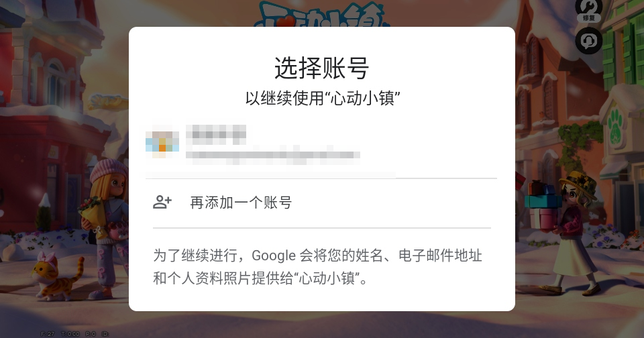
Task: Select the pixelated account avatar
Action: [x=162, y=144]
